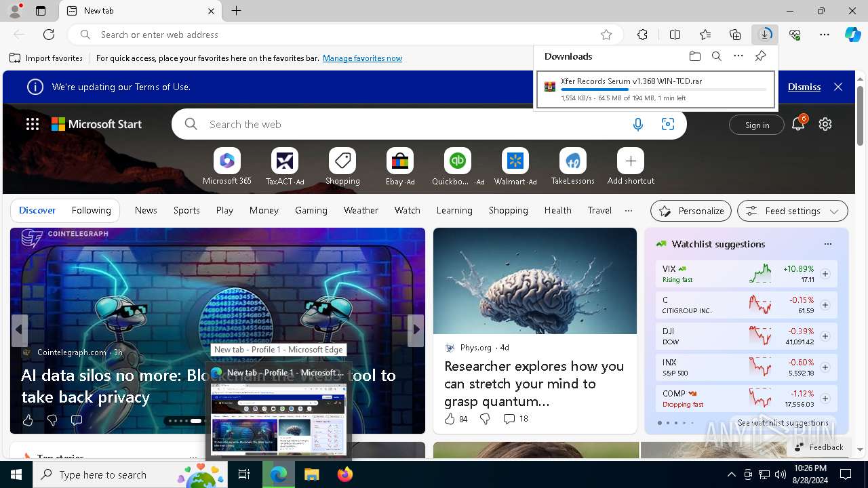
Task: Search downloads with the magnifier icon
Action: tap(716, 56)
